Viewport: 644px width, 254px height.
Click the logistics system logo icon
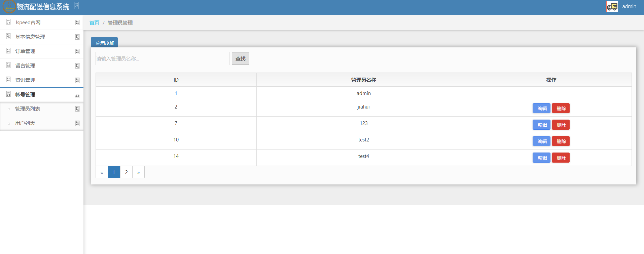point(9,7)
